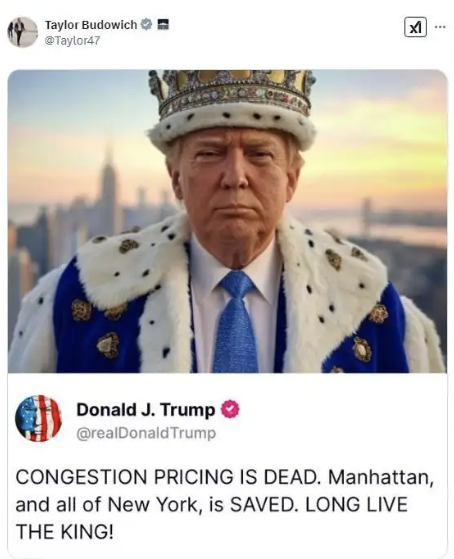Click the blue verified badge beside Taylor Budowich
This screenshot has width=454, height=559.
(x=146, y=24)
